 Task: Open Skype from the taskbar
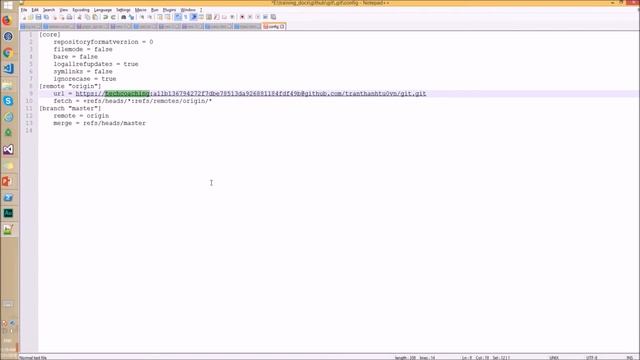tap(8, 101)
